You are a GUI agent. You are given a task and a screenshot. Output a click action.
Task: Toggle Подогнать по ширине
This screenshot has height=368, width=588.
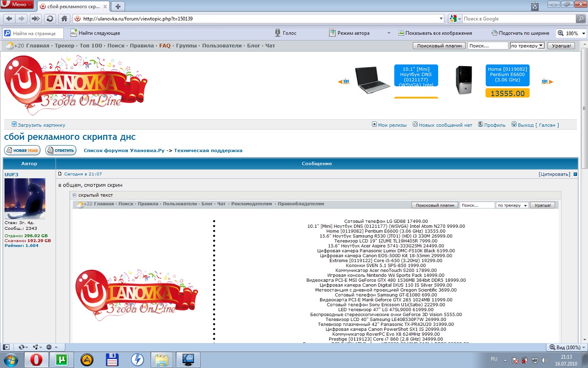coord(521,33)
